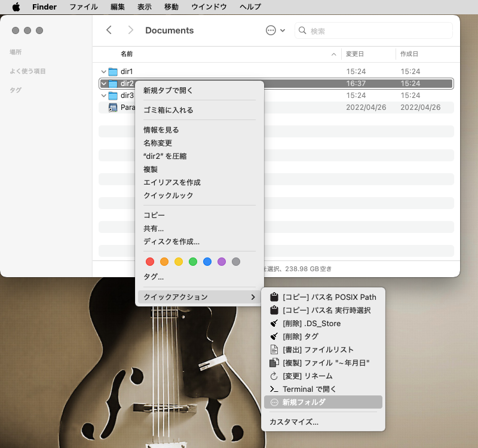Click the clipboard icon for POSIX Path
478x448 pixels.
pos(274,297)
